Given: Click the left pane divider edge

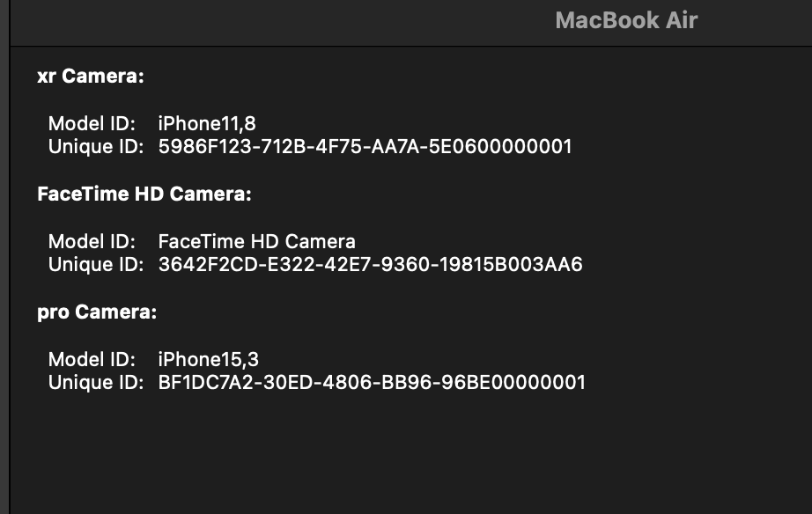Looking at the screenshot, I should tap(9, 264).
